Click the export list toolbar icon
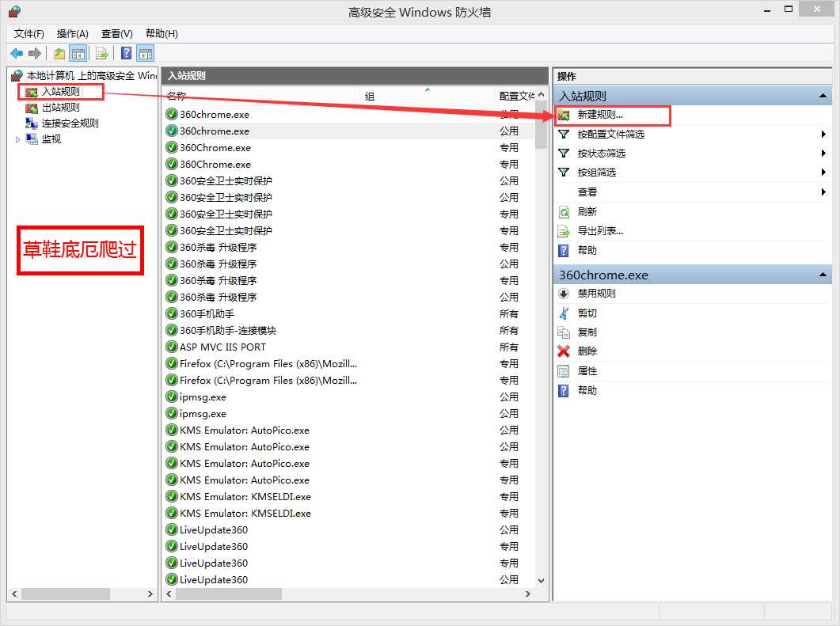This screenshot has width=840, height=626. coord(102,53)
